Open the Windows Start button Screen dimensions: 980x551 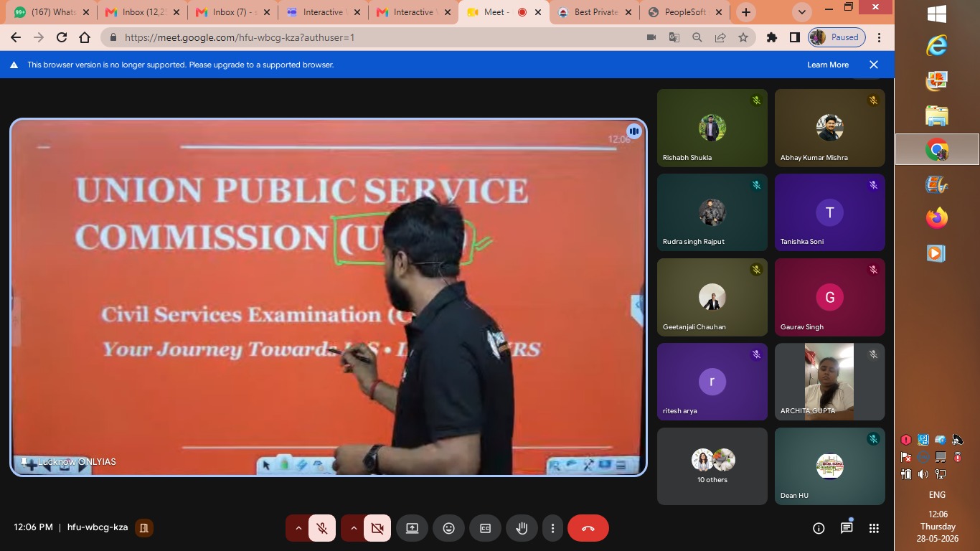coord(937,14)
